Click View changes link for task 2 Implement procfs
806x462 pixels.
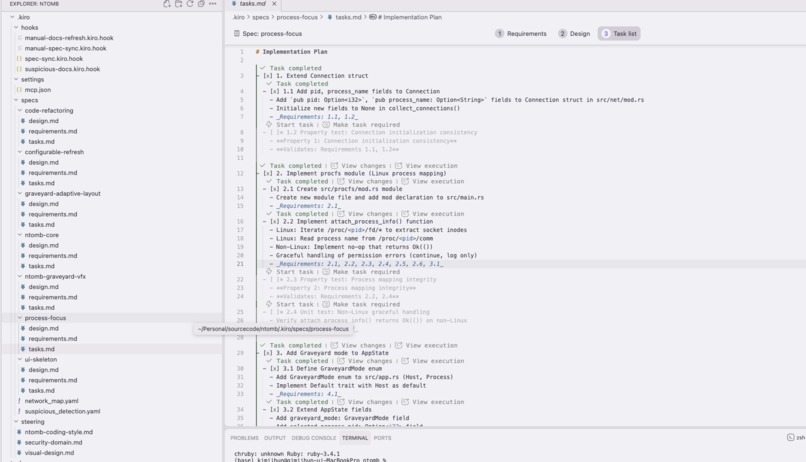[x=363, y=165]
